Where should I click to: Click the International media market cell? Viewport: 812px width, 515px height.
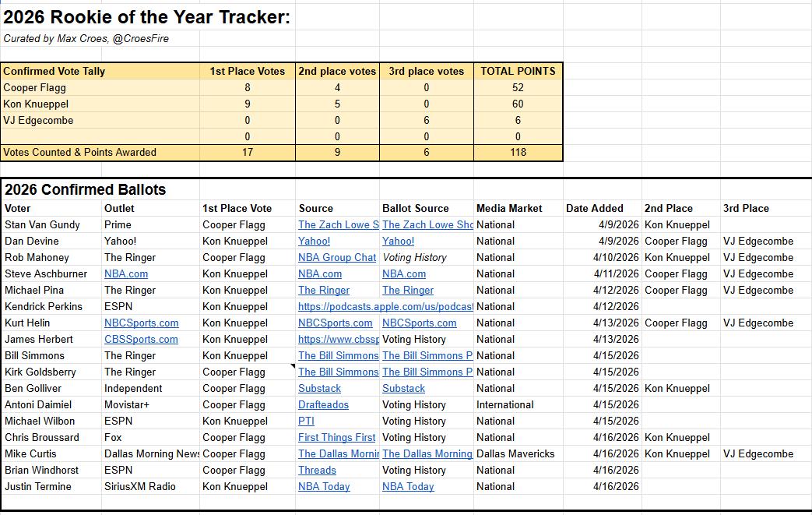(x=505, y=404)
